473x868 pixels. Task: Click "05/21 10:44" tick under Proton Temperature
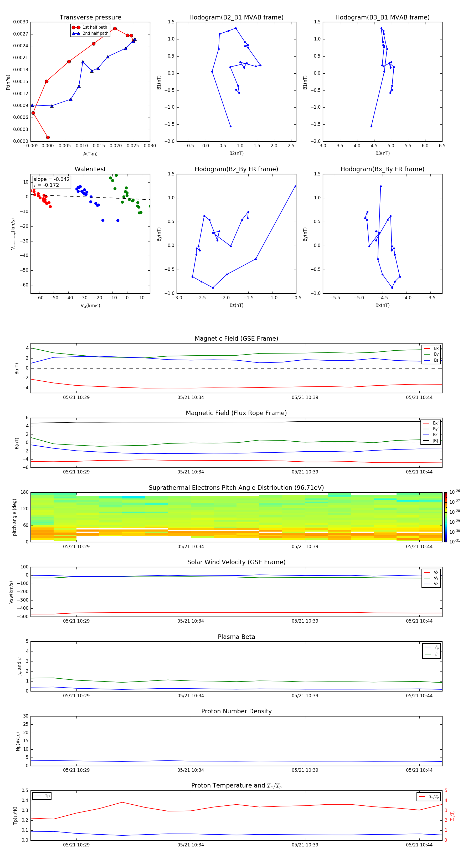click(x=419, y=845)
